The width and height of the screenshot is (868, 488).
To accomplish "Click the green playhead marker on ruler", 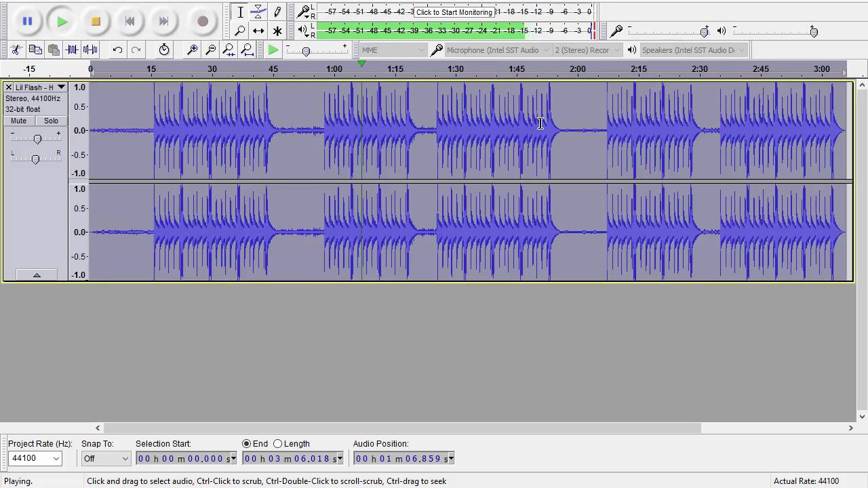I will (362, 64).
